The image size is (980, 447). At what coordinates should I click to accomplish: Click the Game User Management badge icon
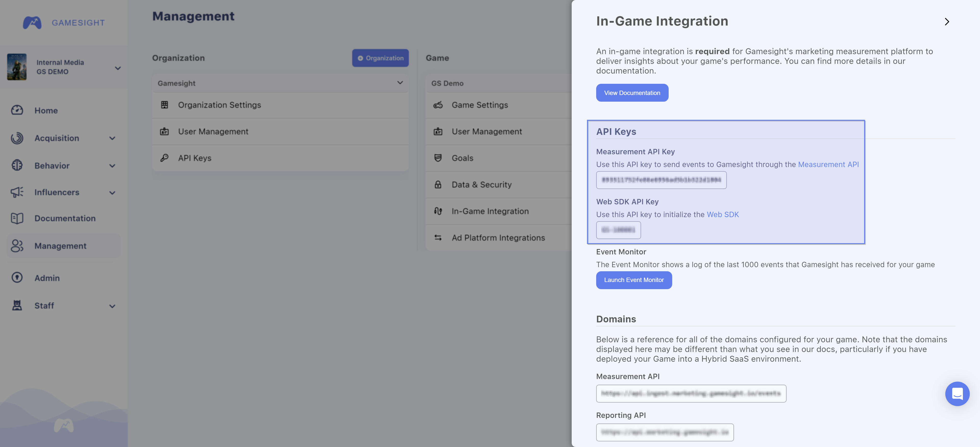tap(438, 131)
